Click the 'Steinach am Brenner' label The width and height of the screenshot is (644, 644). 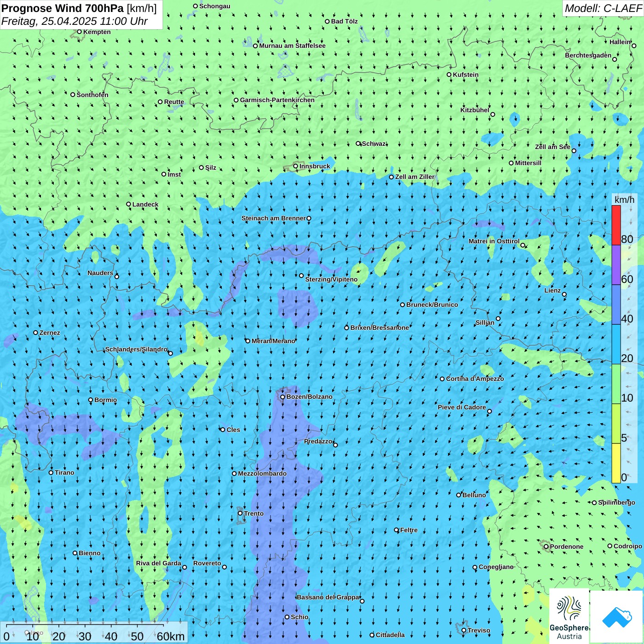(273, 218)
